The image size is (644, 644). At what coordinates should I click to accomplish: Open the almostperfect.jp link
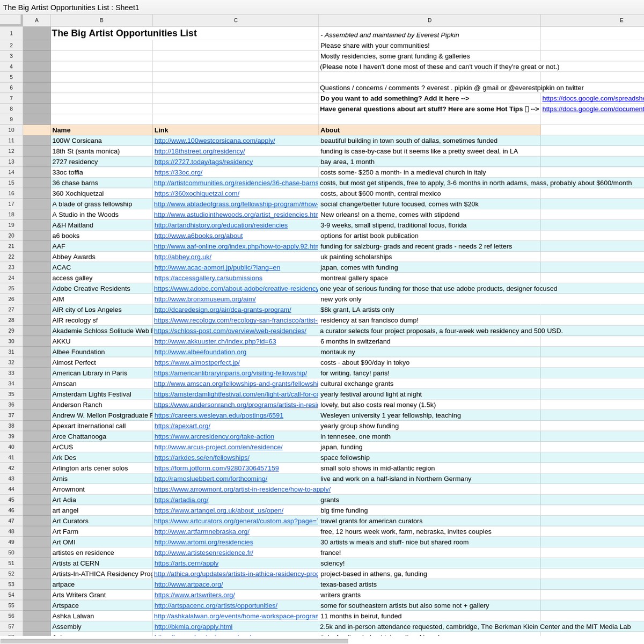point(197,363)
